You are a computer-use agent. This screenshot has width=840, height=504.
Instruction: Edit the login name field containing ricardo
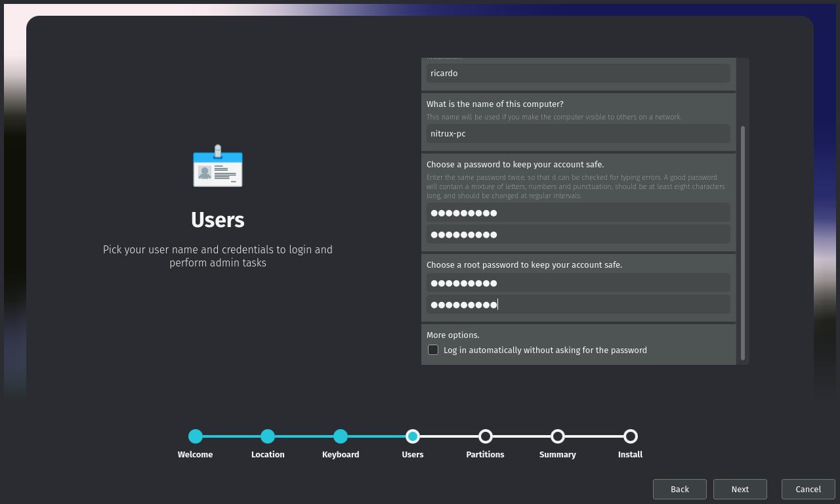578,73
